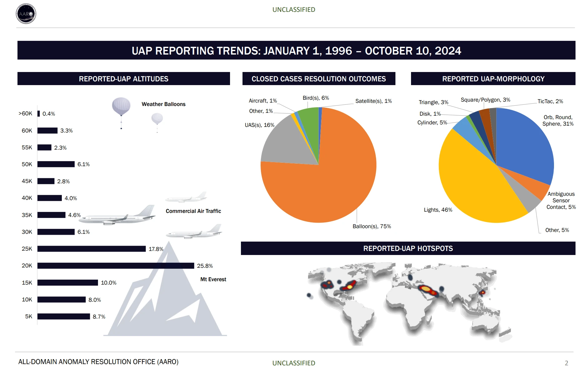Viewport: 588px width, 380px height.
Task: Click the >60K axis label
Action: pyautogui.click(x=25, y=113)
